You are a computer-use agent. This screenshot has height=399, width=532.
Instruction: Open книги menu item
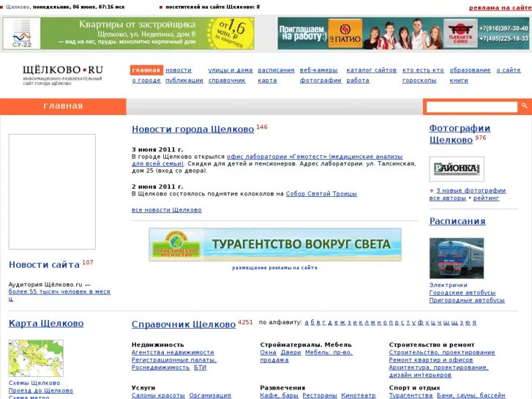point(459,80)
